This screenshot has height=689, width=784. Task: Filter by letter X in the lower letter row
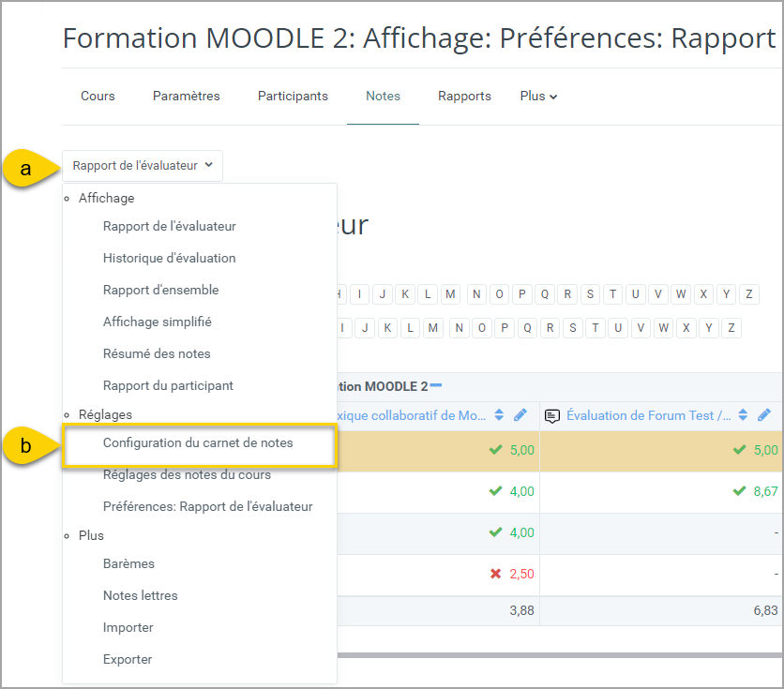click(x=686, y=328)
